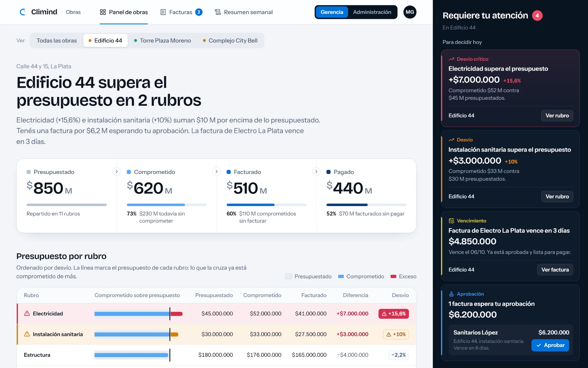Screen dimensions: 588x368
Task: Select the Edificio 44 filter
Action: tap(105, 41)
